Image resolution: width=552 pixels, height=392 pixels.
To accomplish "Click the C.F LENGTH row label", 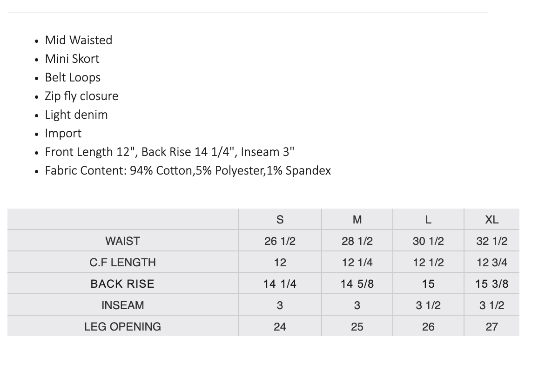I will pyautogui.click(x=122, y=263).
